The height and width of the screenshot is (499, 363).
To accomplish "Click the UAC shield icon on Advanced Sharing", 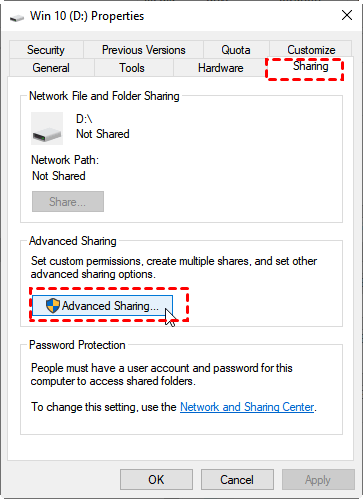I will [x=53, y=305].
